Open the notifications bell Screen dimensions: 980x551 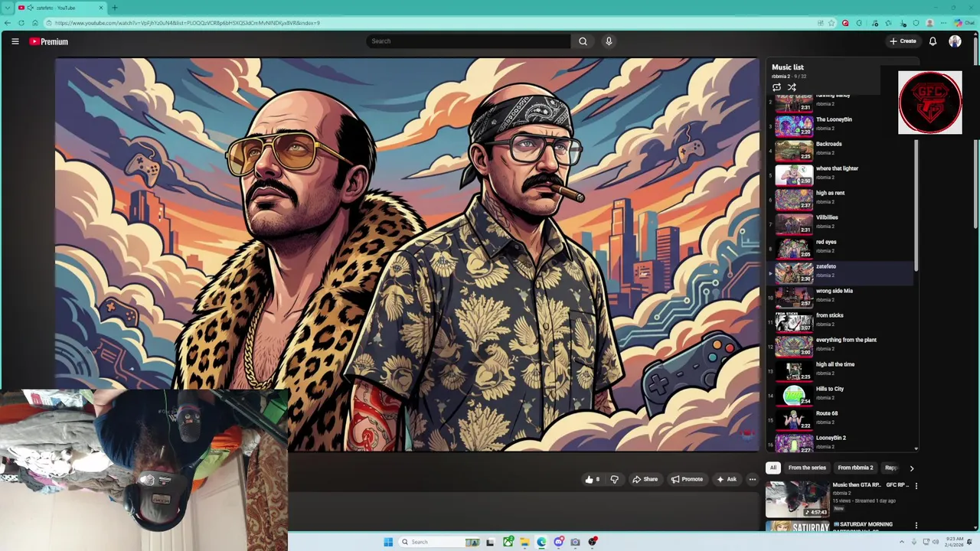[x=933, y=41]
